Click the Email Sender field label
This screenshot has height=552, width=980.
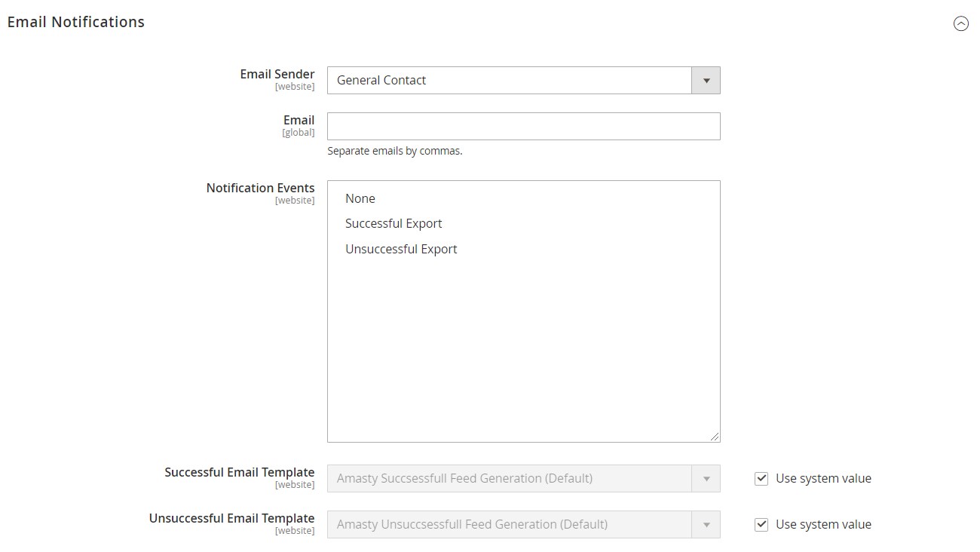[x=277, y=74]
